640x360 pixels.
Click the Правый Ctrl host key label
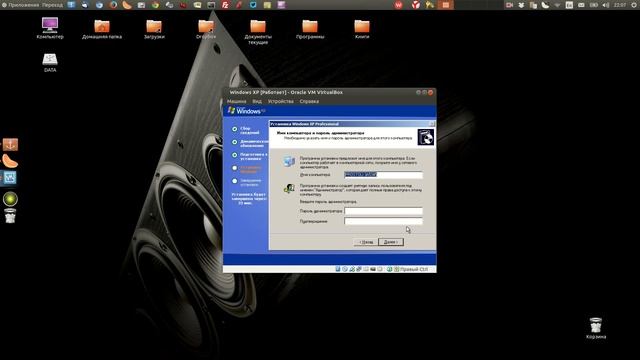tap(413, 269)
